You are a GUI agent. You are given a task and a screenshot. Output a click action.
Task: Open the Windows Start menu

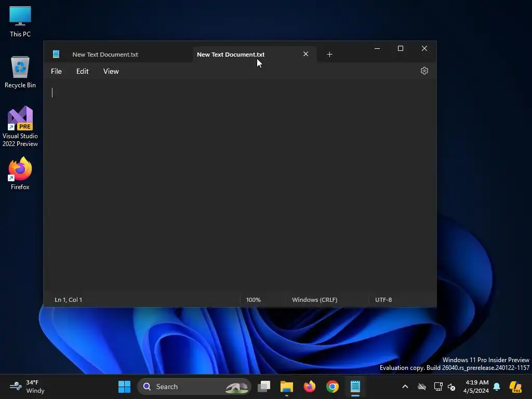pyautogui.click(x=124, y=387)
